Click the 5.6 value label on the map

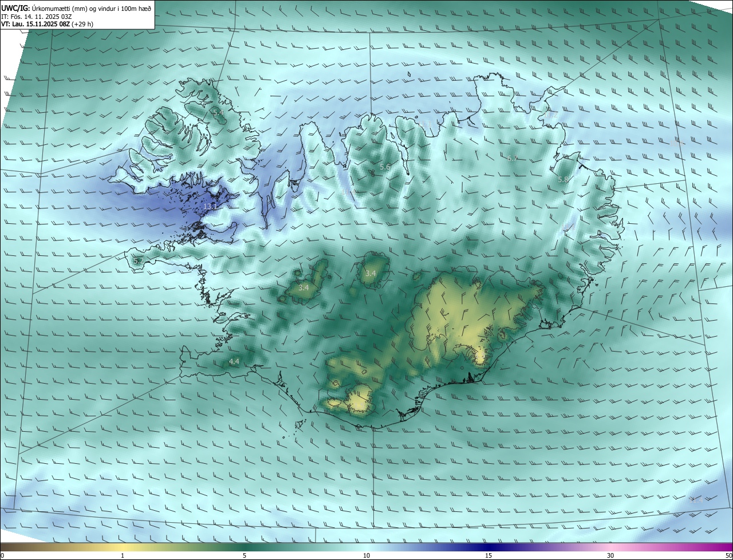385,167
